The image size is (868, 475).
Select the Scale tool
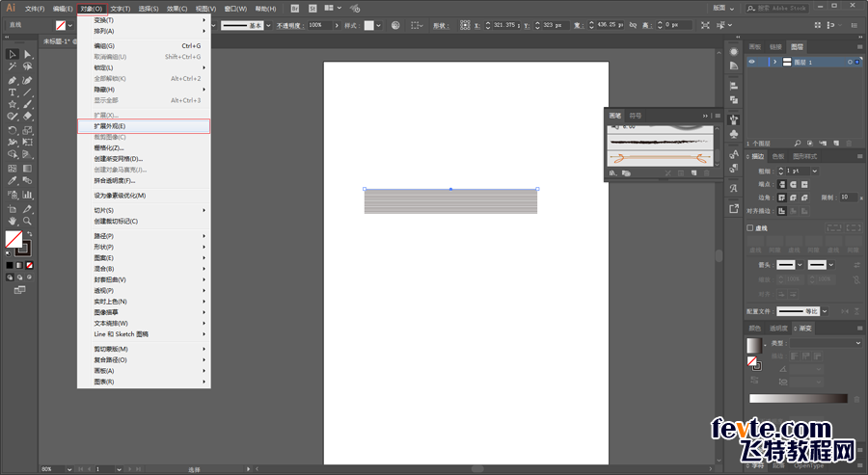click(x=27, y=130)
